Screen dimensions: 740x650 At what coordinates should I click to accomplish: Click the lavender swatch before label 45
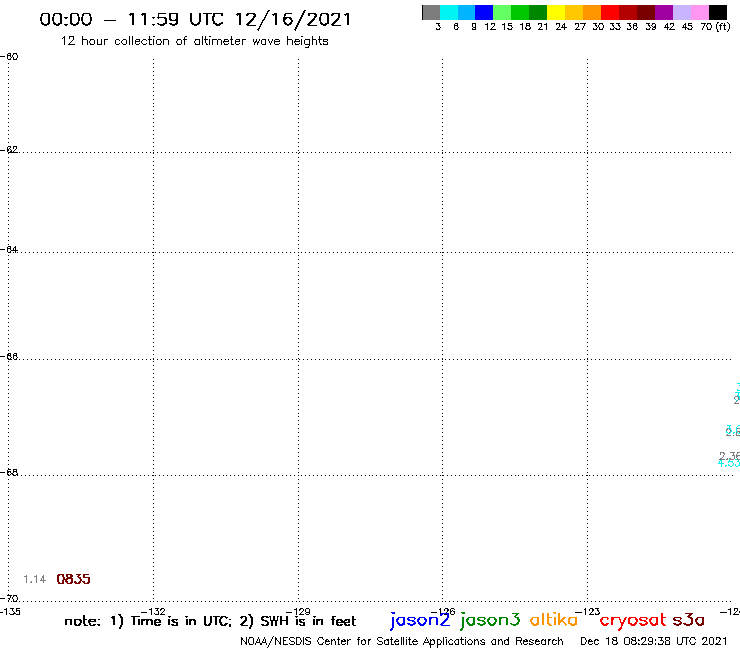coord(682,12)
